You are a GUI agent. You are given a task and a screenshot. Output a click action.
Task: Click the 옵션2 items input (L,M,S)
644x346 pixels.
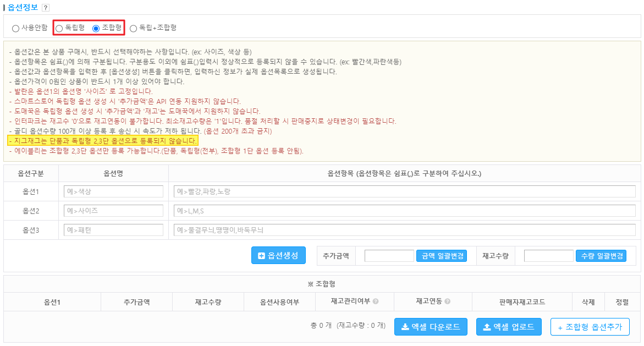coord(404,211)
